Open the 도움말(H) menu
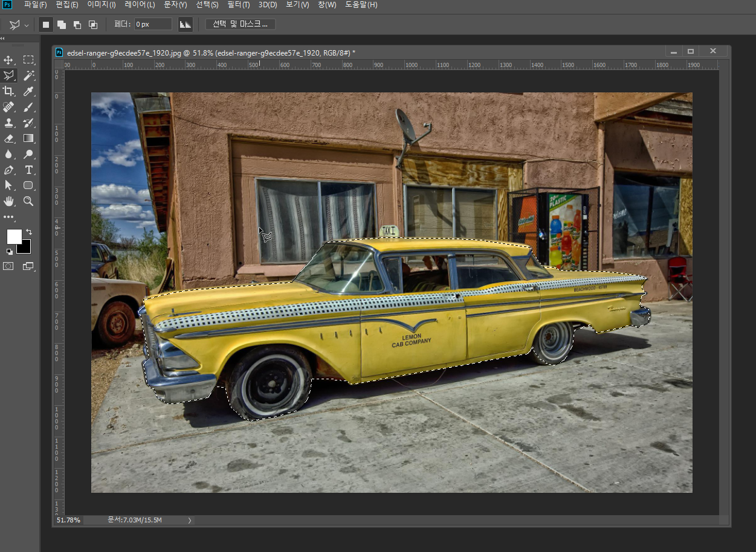The height and width of the screenshot is (552, 756). (361, 5)
